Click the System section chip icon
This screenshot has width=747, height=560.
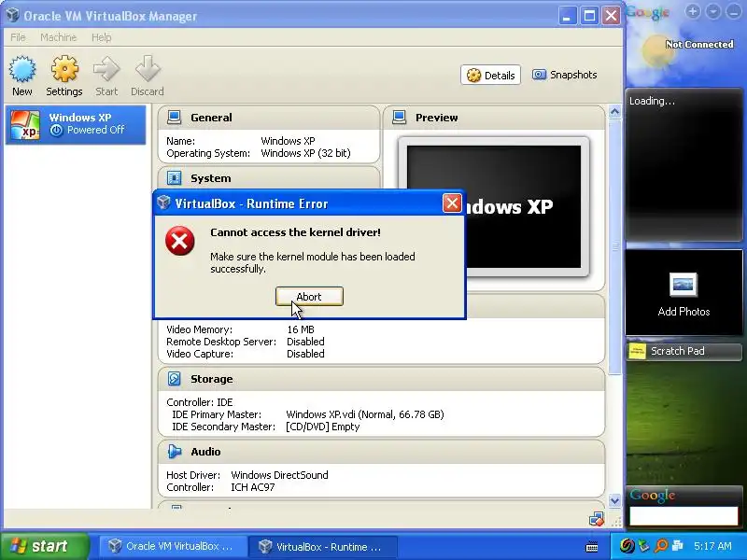click(175, 178)
